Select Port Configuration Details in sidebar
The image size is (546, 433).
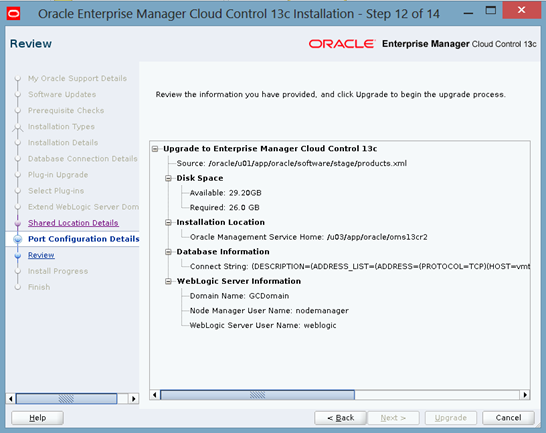click(84, 239)
